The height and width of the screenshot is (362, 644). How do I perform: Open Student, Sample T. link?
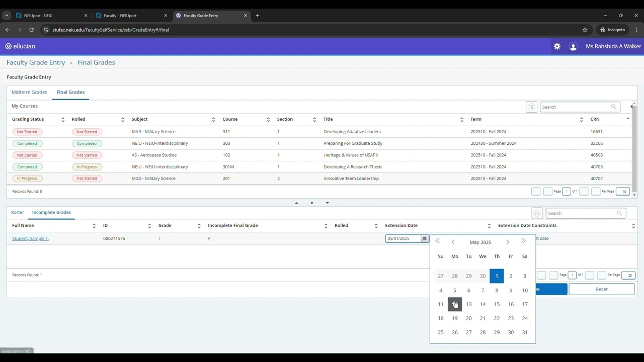(x=30, y=238)
